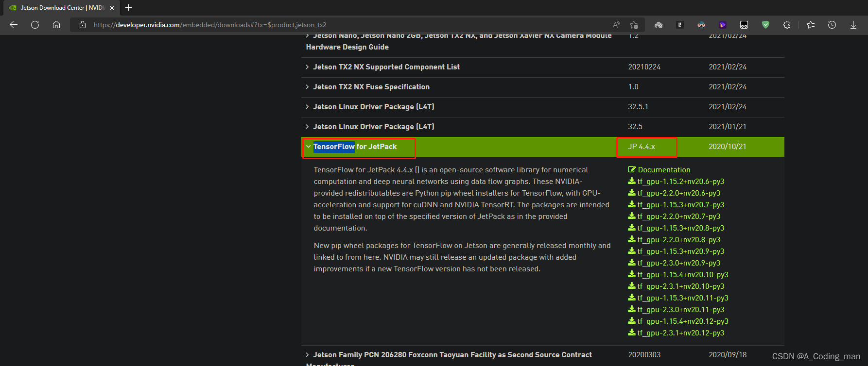868x366 pixels.
Task: Click the JP 4.4.x version cell
Action: 642,147
